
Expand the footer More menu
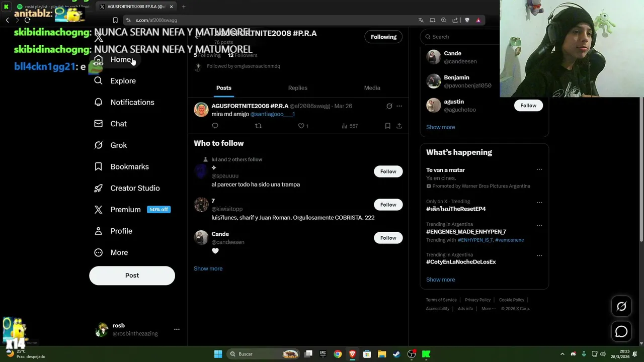488,309
